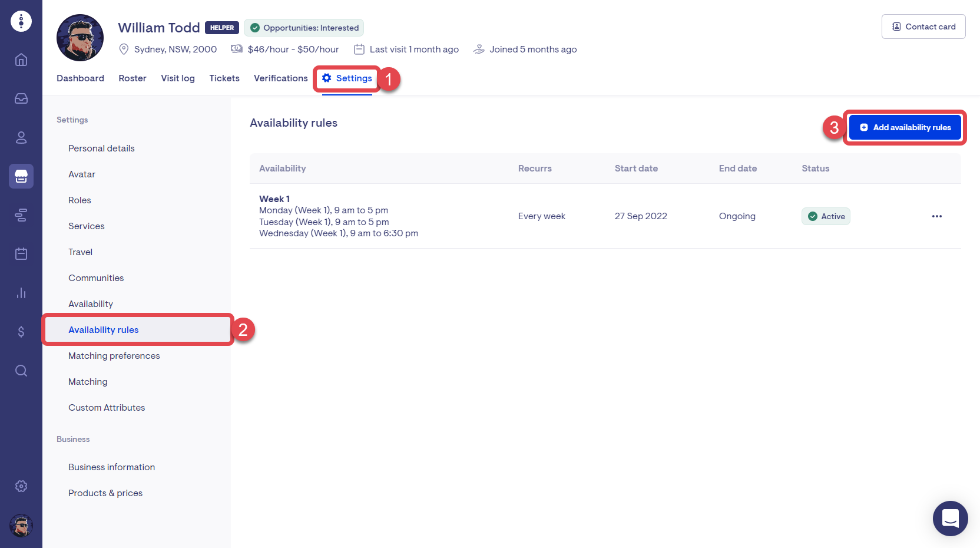Click the dollar sign billing icon
This screenshot has height=548, width=980.
click(x=21, y=332)
